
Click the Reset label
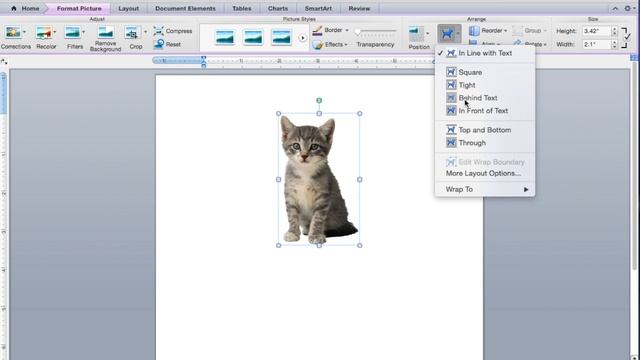[173, 44]
